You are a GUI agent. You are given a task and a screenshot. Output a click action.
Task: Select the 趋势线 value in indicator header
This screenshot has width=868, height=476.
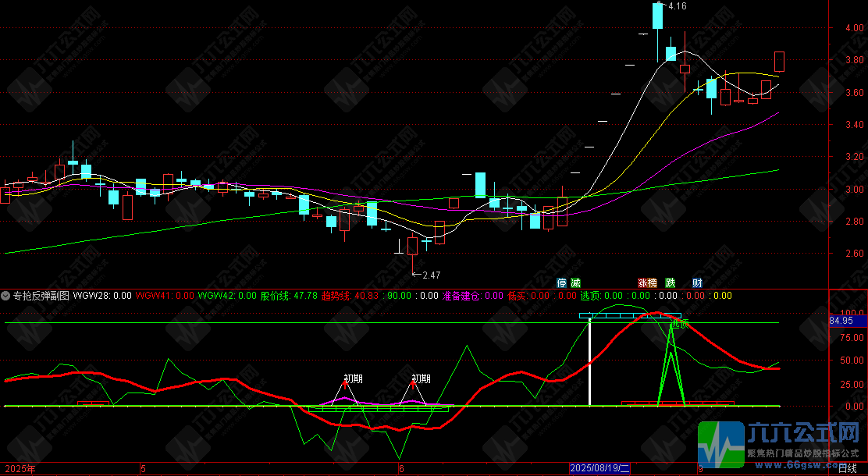[x=363, y=296]
